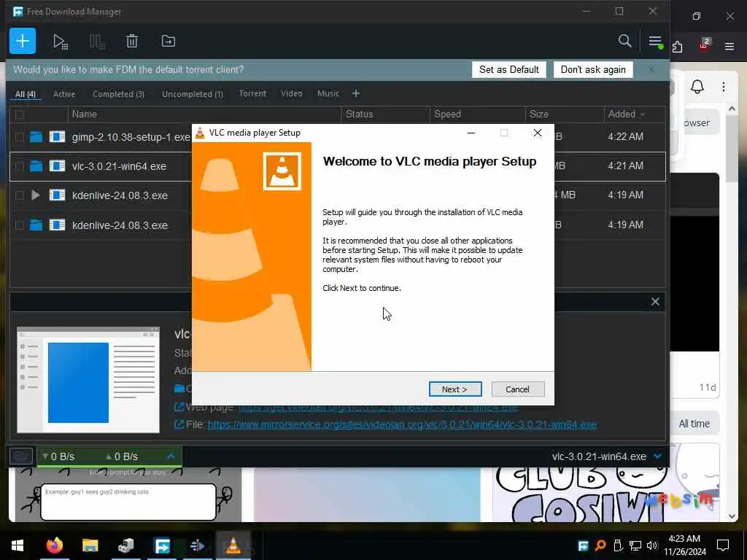This screenshot has width=747, height=560.
Task: Open the browser page three-dot menu
Action: (723, 87)
